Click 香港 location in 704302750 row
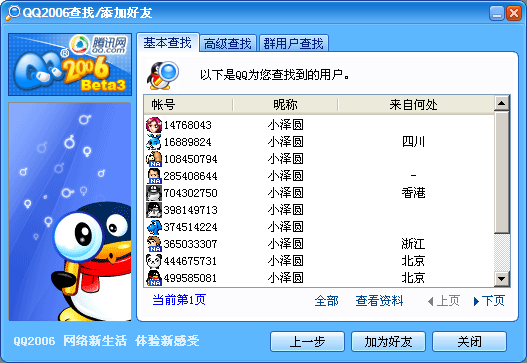 [x=413, y=193]
